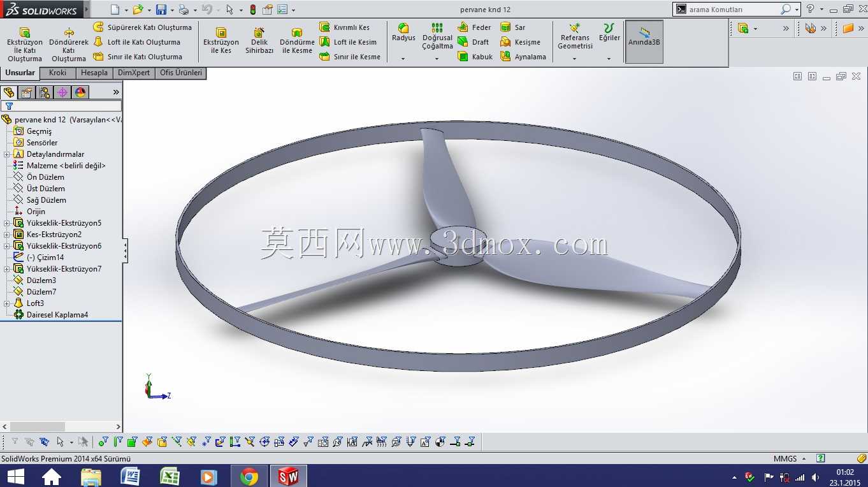Image resolution: width=868 pixels, height=487 pixels.
Task: Switch to the Hesapla tab
Action: pyautogui.click(x=94, y=73)
